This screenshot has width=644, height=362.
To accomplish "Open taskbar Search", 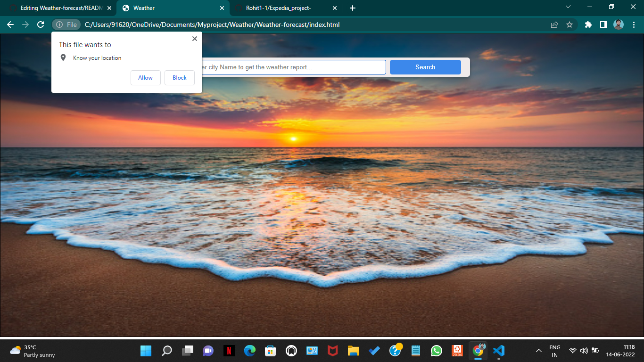I will click(167, 351).
